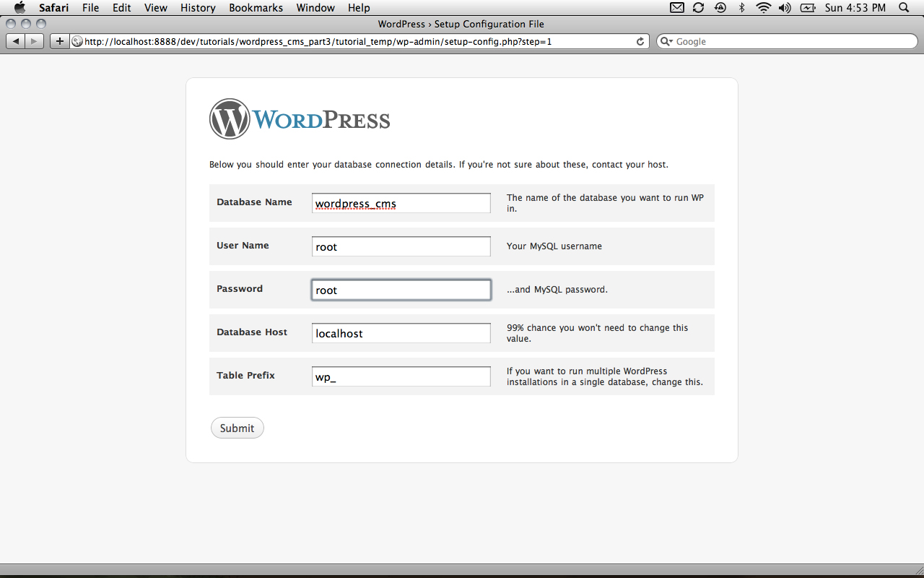Click the Gmail mail icon in menu bar

click(x=676, y=8)
